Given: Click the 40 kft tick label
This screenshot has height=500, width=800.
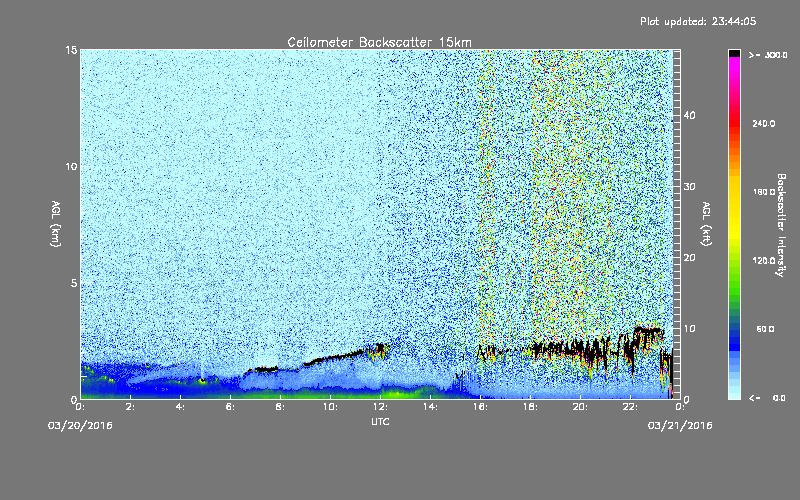Looking at the screenshot, I should [x=689, y=115].
